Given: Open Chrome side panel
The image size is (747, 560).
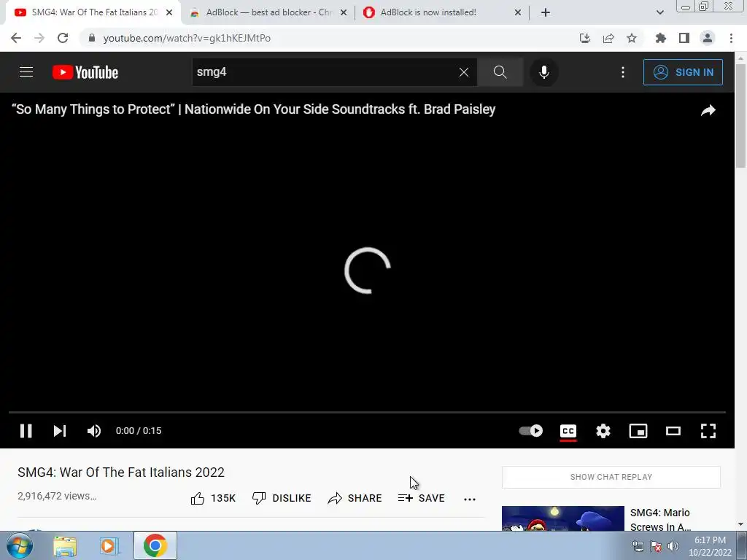Looking at the screenshot, I should tap(684, 38).
